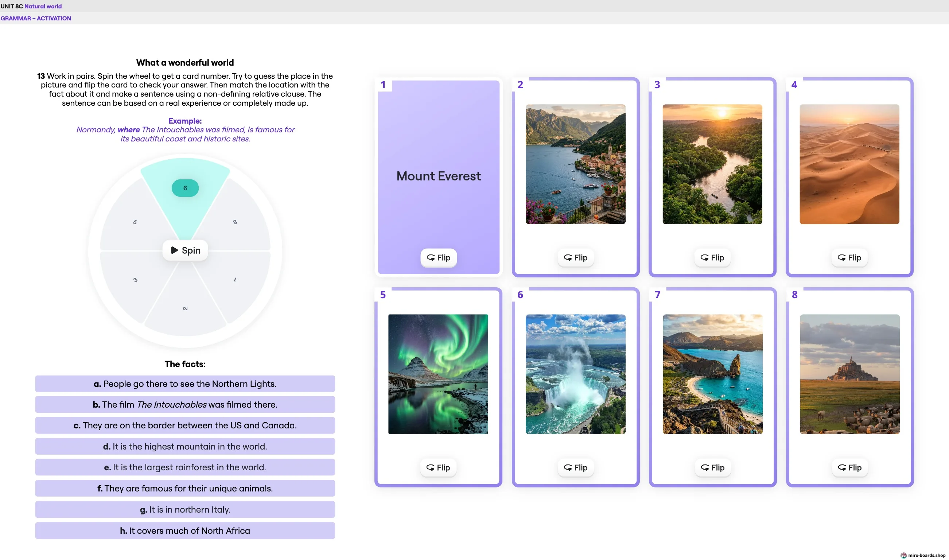Click wheel segment number 3
The height and width of the screenshot is (560, 949).
(x=135, y=280)
